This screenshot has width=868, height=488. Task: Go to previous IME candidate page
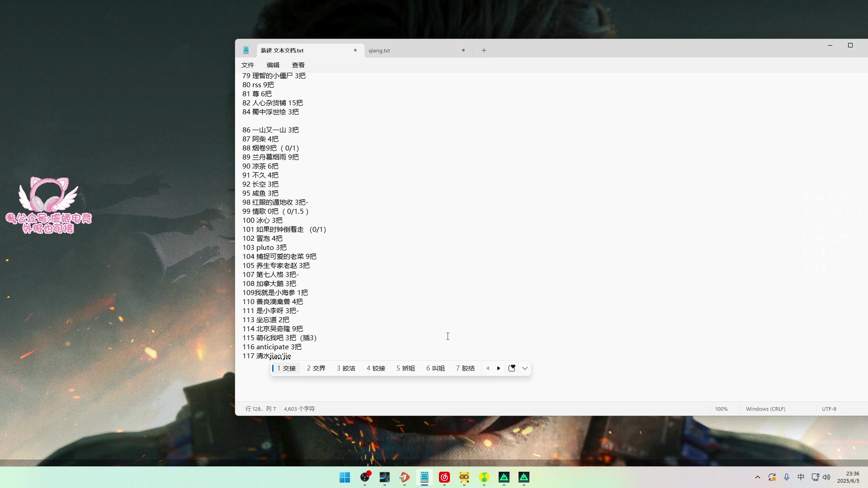488,368
